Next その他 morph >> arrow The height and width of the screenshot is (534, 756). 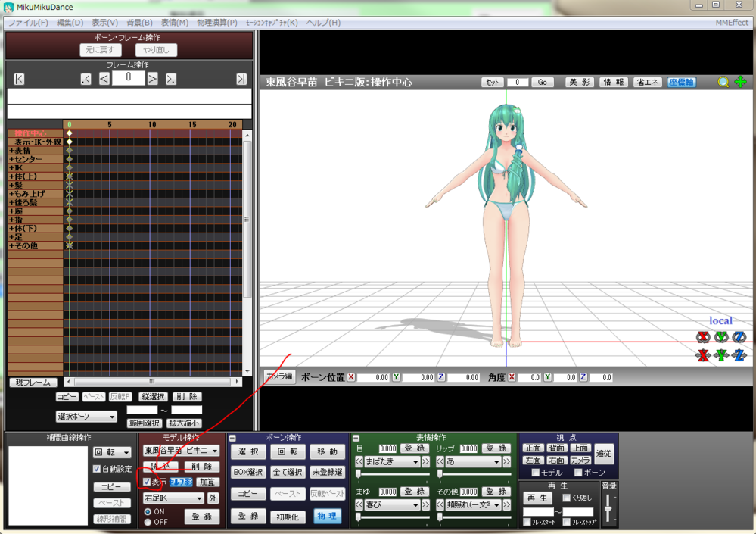(x=507, y=505)
